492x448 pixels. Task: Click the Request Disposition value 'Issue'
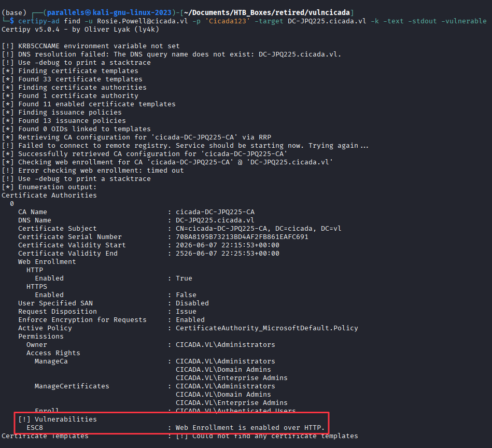pyautogui.click(x=186, y=312)
